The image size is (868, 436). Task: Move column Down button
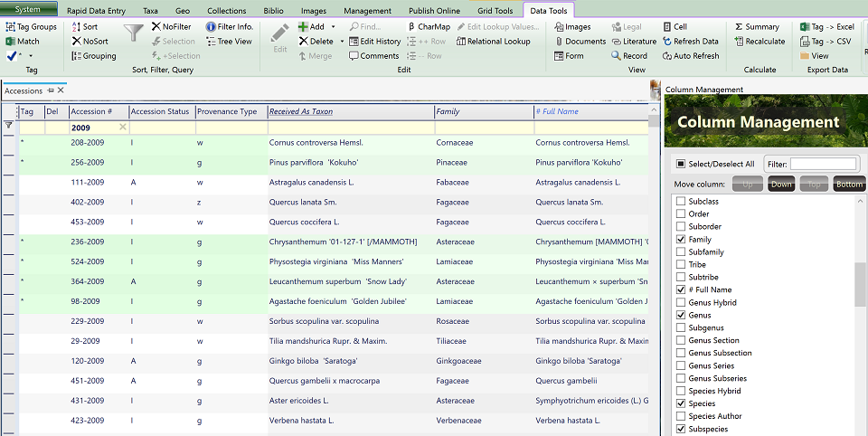click(x=781, y=184)
